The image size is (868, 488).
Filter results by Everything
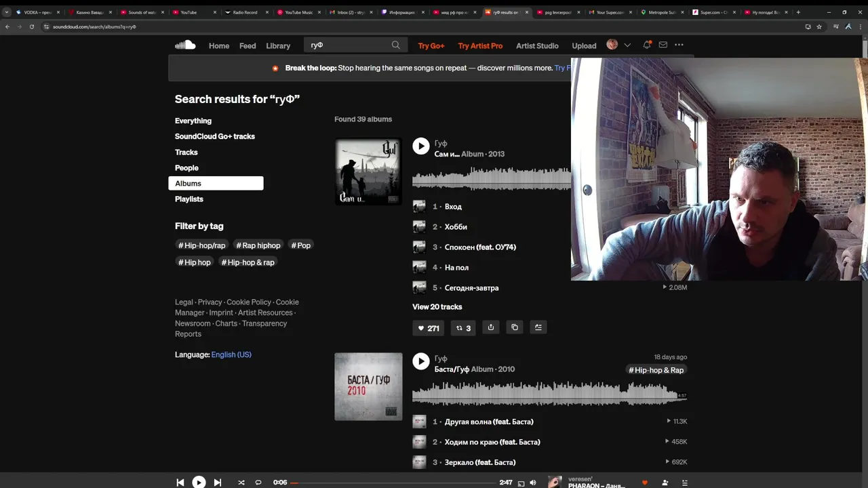193,121
